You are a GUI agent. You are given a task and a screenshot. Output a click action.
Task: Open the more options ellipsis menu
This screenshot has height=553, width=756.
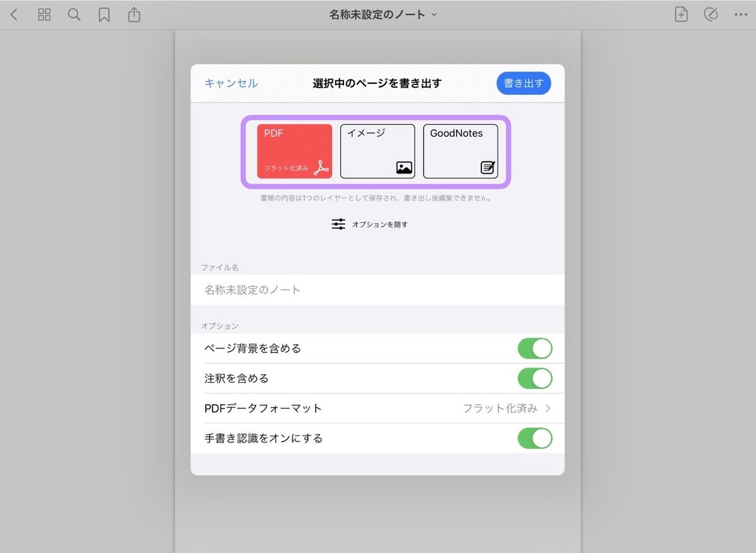[x=742, y=14]
